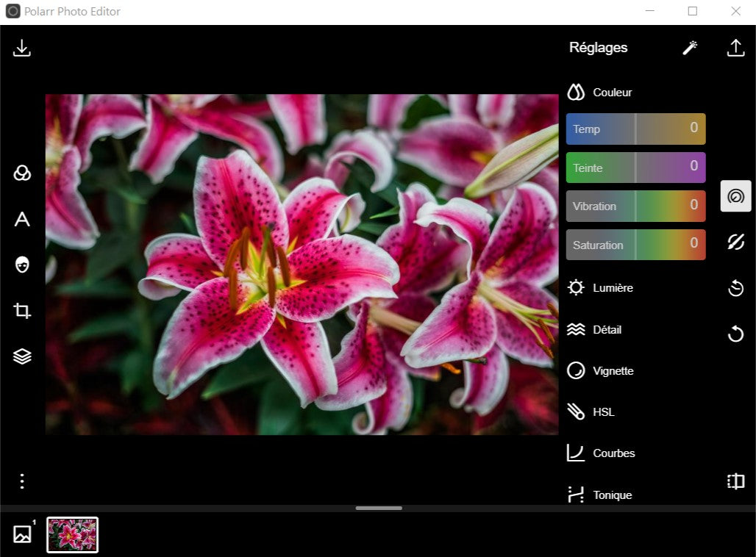Expand the Lumière section
Viewport: 756px width, 557px height.
point(612,288)
